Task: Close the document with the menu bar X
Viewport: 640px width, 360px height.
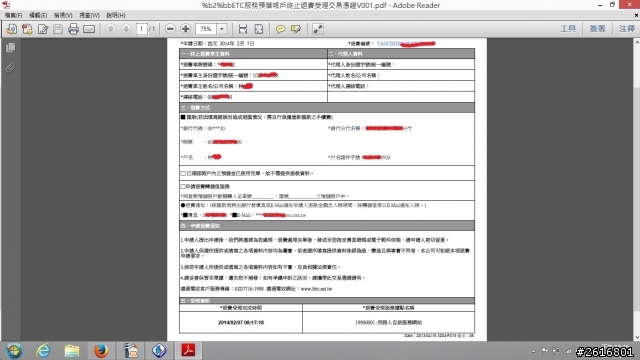Action: 636,15
